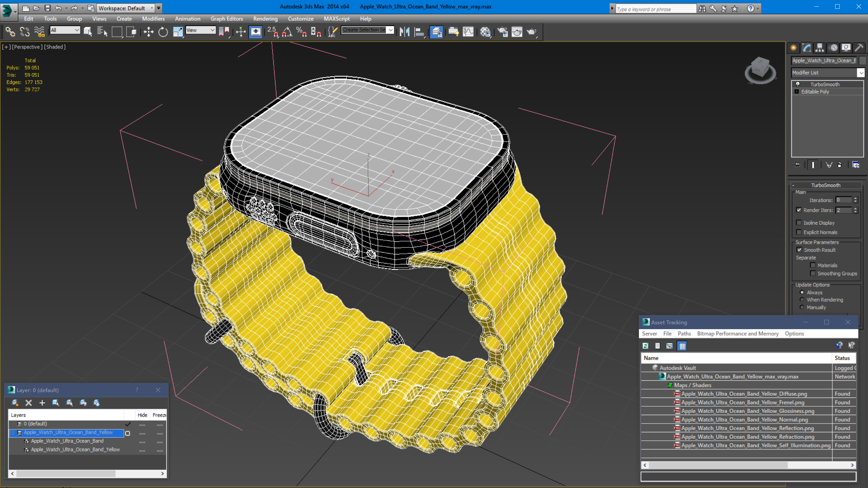Select the Yellow_Diffuse.png asset row
The height and width of the screenshot is (488, 868).
[744, 394]
